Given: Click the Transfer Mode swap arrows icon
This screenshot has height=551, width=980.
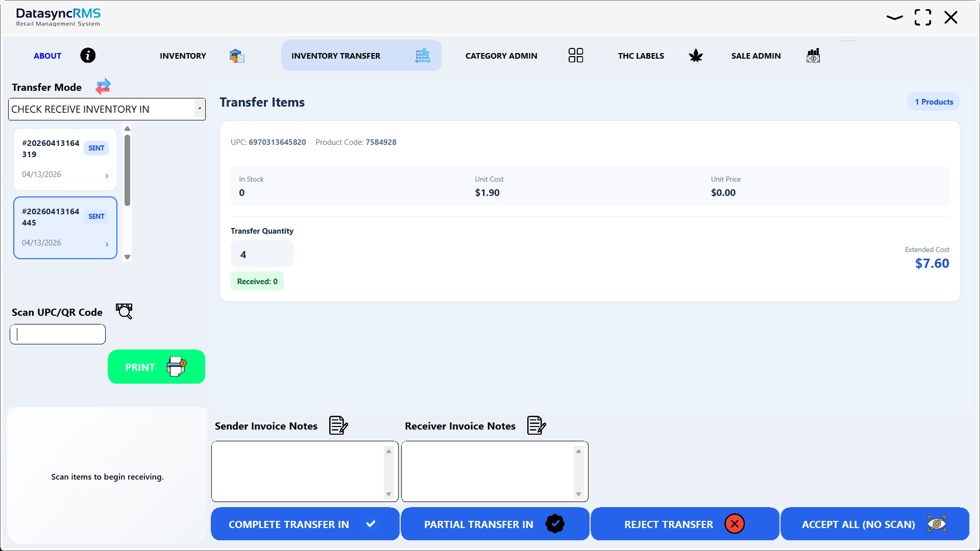Looking at the screenshot, I should pos(103,87).
